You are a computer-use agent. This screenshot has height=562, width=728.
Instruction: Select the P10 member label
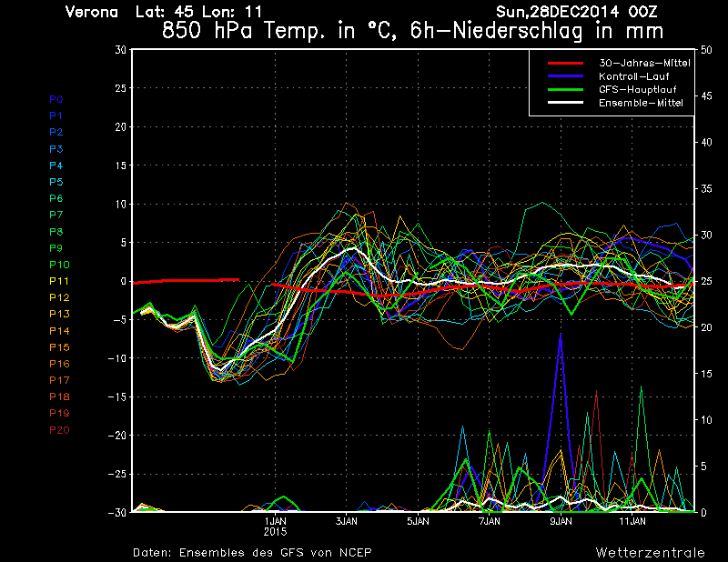(59, 265)
